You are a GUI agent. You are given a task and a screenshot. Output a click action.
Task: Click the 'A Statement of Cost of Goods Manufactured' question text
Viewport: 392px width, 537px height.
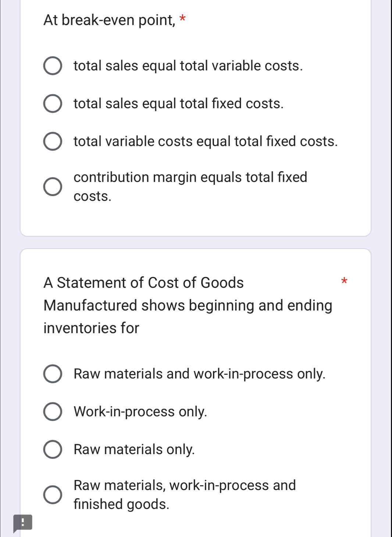click(x=188, y=305)
